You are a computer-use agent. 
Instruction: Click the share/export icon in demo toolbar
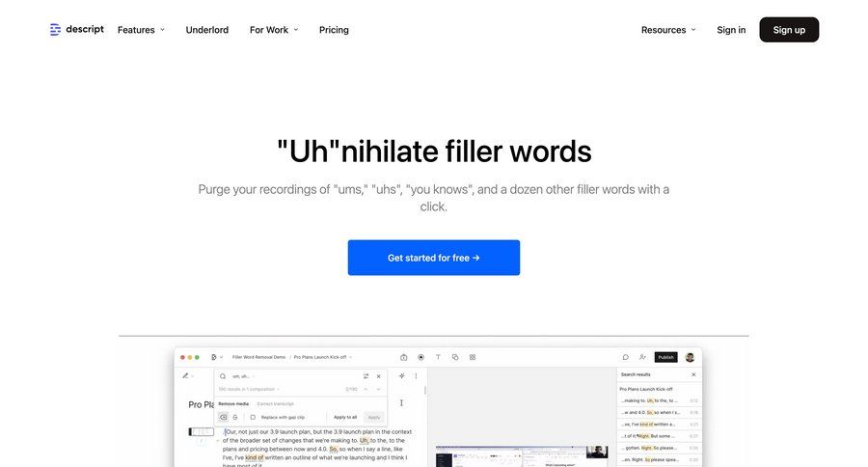(403, 357)
